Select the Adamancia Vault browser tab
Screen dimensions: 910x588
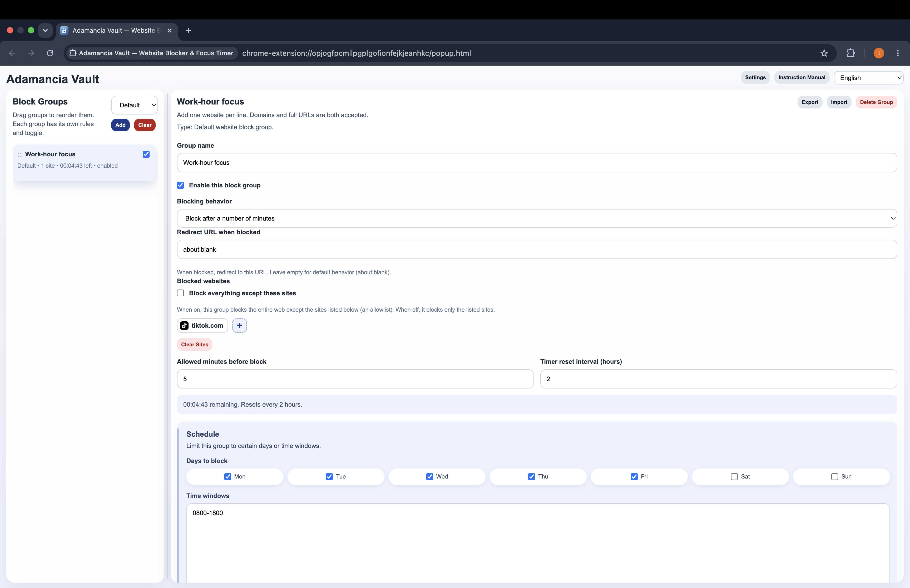(x=117, y=31)
